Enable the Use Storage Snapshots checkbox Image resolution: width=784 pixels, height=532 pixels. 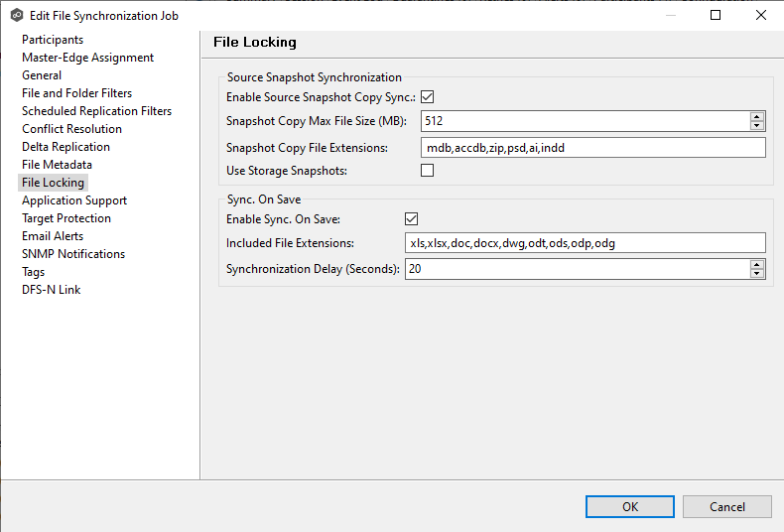428,171
